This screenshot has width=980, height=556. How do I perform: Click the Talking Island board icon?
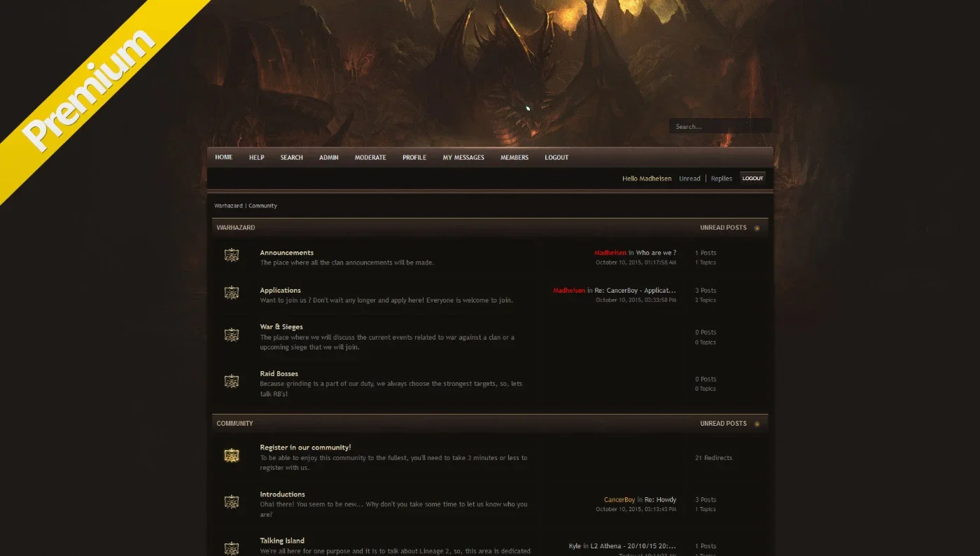232,548
